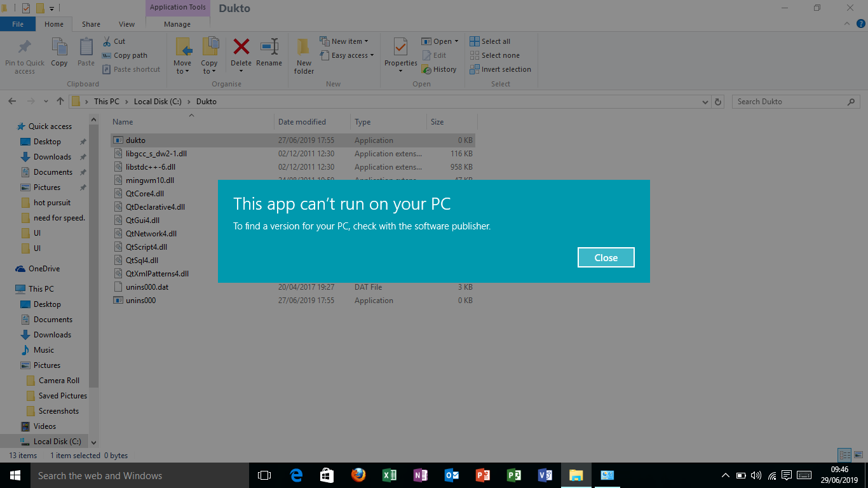
Task: Click the Refresh button beside address bar
Action: point(719,102)
